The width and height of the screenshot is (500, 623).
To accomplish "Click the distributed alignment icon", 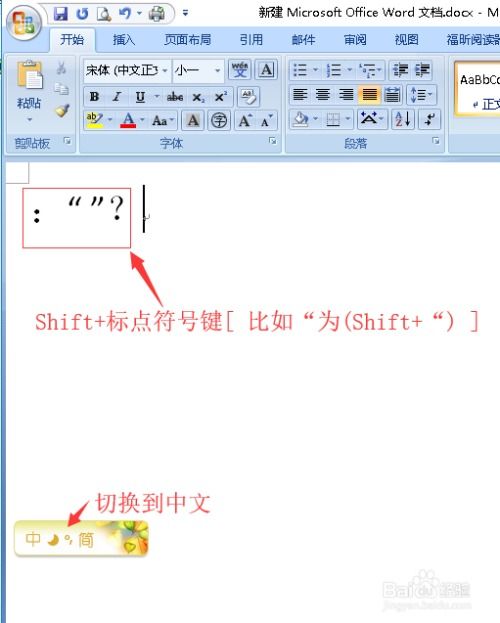I will [x=392, y=95].
